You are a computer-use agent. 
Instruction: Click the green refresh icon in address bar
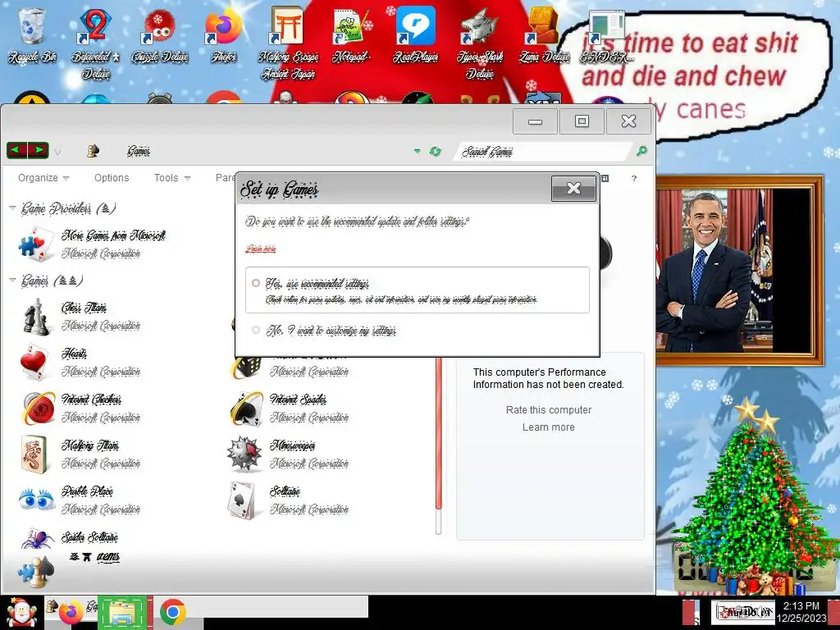(435, 152)
